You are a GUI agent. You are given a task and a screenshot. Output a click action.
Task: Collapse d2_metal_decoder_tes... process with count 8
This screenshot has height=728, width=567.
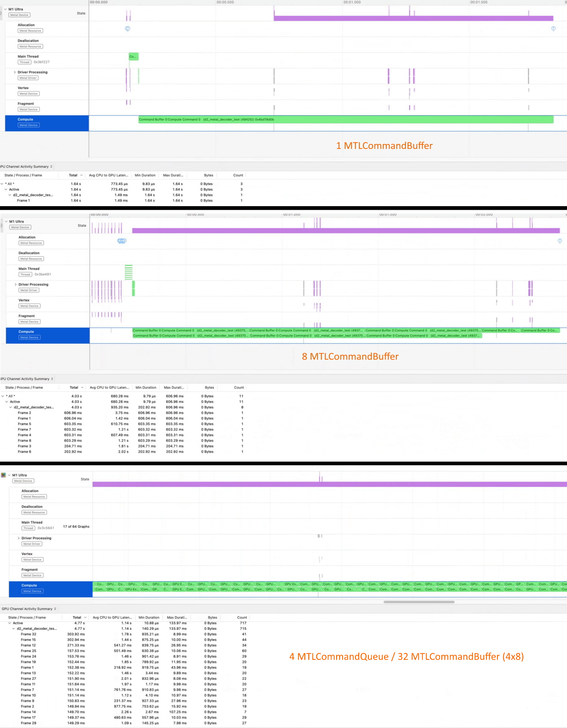click(x=11, y=407)
